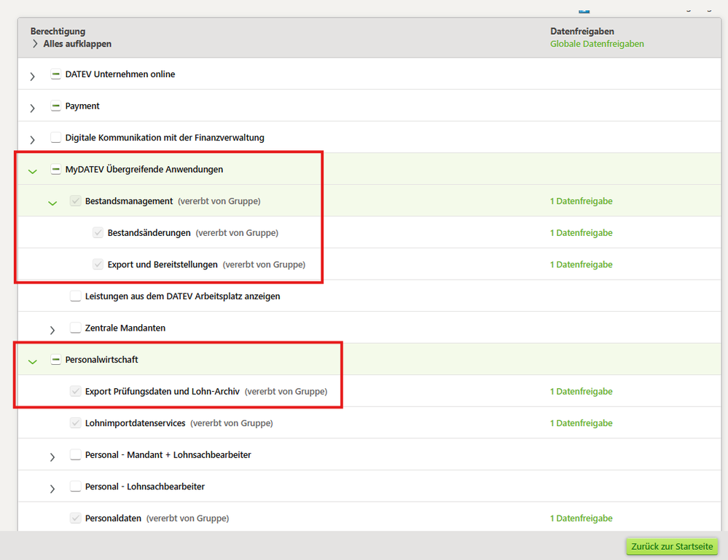Open Globale Datenfreigaben link
Viewport: 728px width, 560px height.
pos(597,44)
